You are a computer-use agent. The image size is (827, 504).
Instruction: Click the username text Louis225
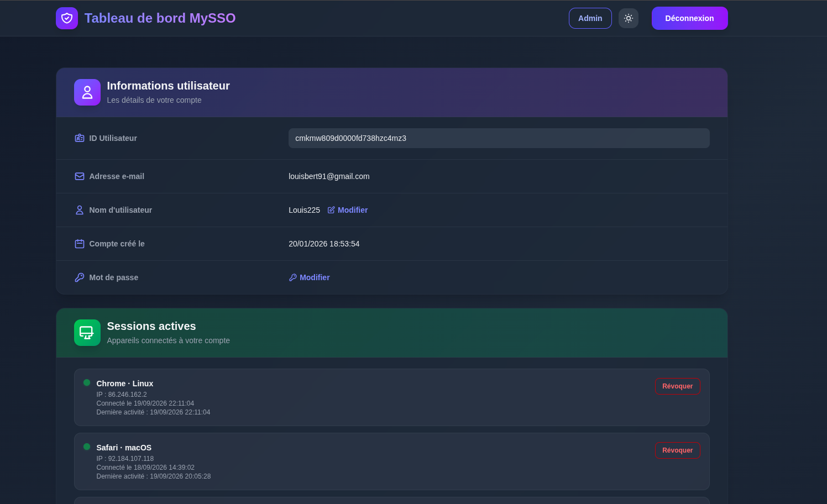pos(304,210)
